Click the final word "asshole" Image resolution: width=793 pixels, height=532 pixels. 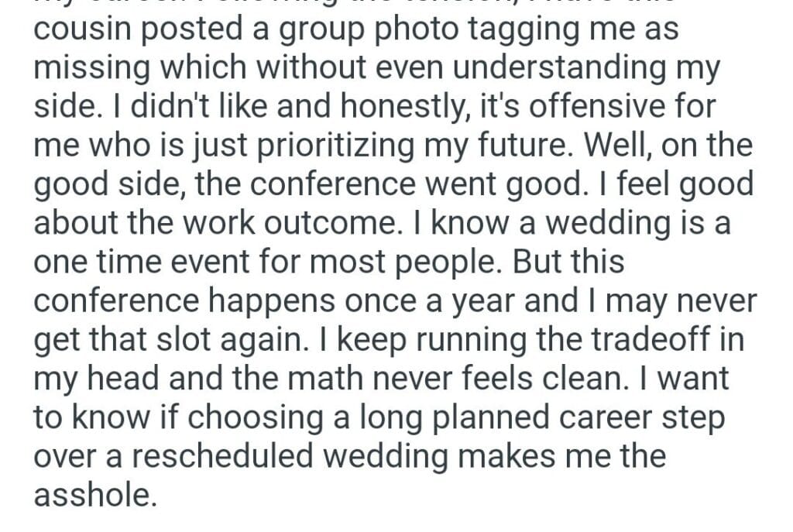point(94,494)
